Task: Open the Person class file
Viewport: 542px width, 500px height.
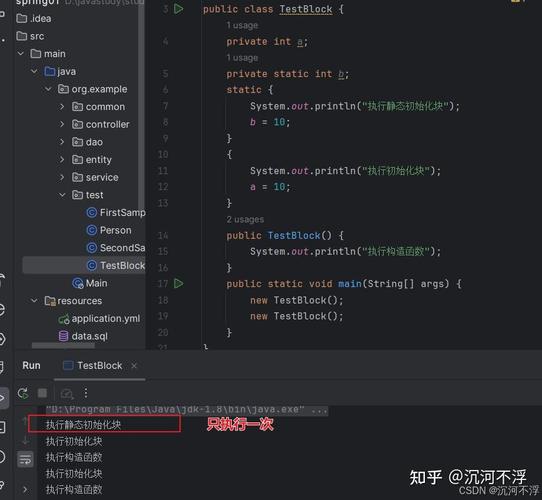Action: pos(109,230)
